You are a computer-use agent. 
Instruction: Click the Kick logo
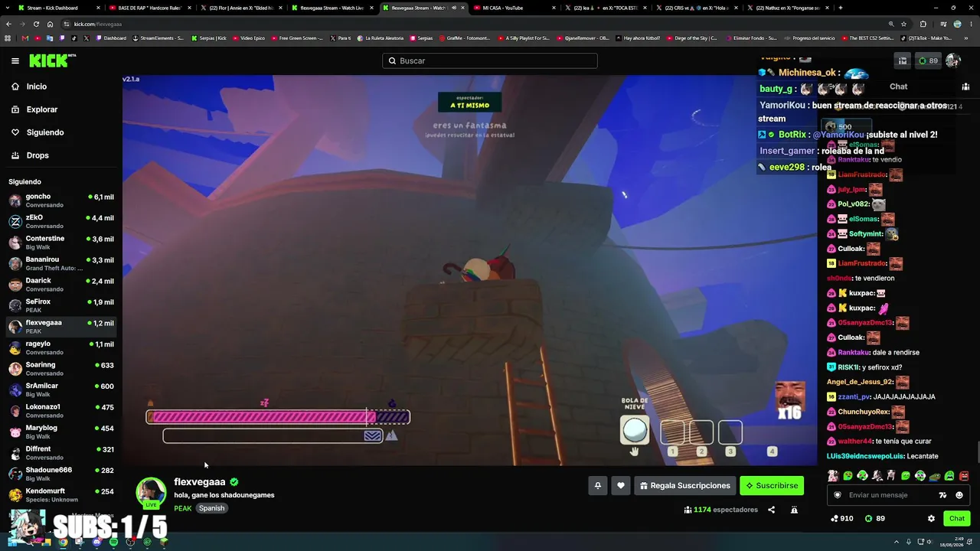(53, 60)
